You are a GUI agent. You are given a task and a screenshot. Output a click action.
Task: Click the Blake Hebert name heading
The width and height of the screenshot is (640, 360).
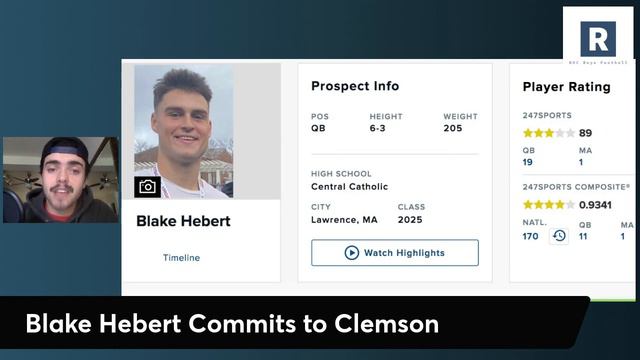pos(183,221)
